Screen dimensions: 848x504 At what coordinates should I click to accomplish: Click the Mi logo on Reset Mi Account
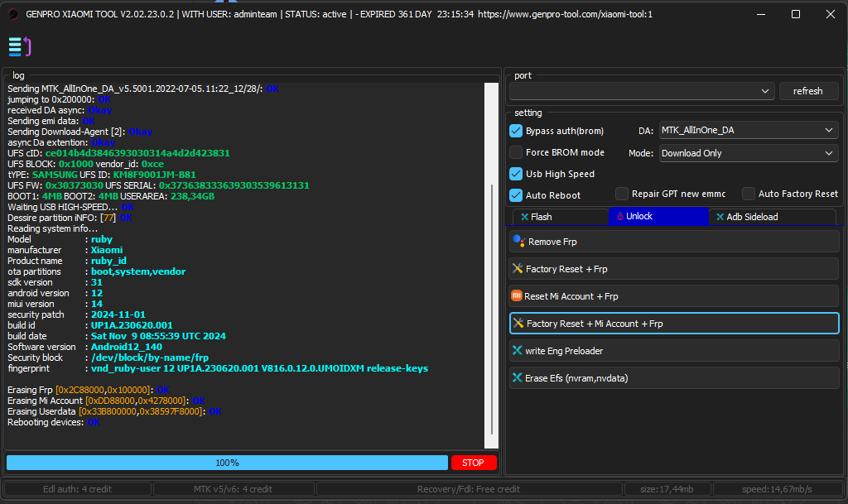(517, 295)
